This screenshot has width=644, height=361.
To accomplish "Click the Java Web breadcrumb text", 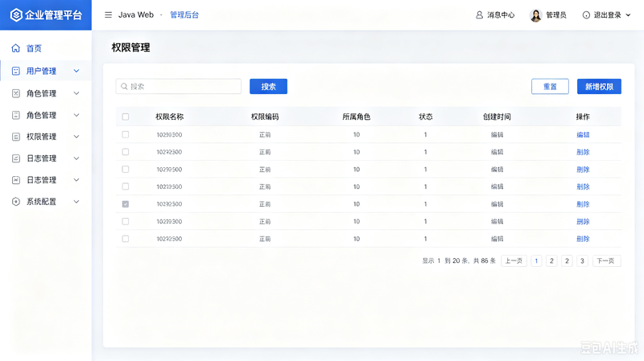I will pos(136,14).
